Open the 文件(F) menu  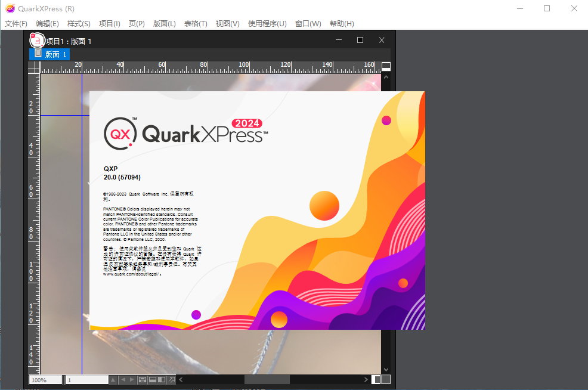(16, 24)
